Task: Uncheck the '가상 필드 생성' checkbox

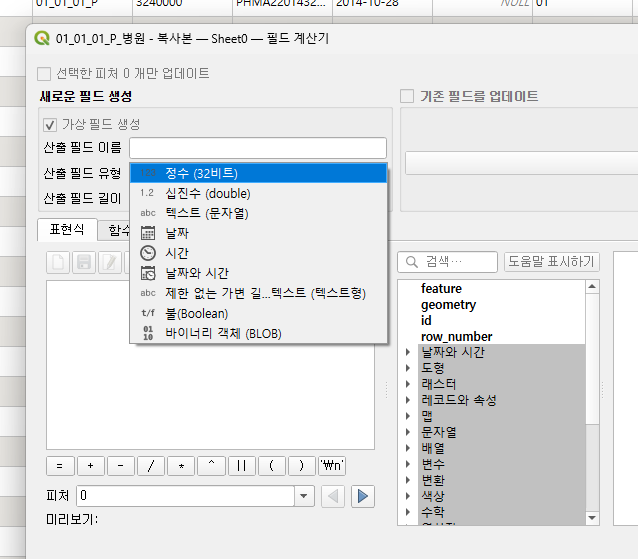Action: [50, 125]
